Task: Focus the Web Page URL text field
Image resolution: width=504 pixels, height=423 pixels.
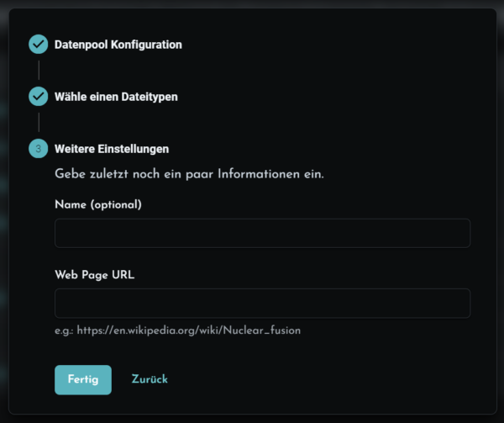Action: (263, 304)
